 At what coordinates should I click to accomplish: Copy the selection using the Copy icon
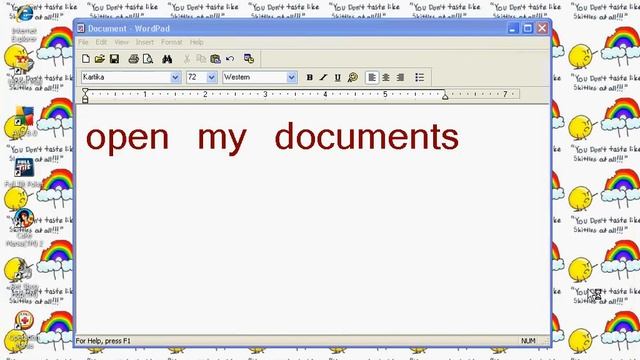tap(201, 59)
